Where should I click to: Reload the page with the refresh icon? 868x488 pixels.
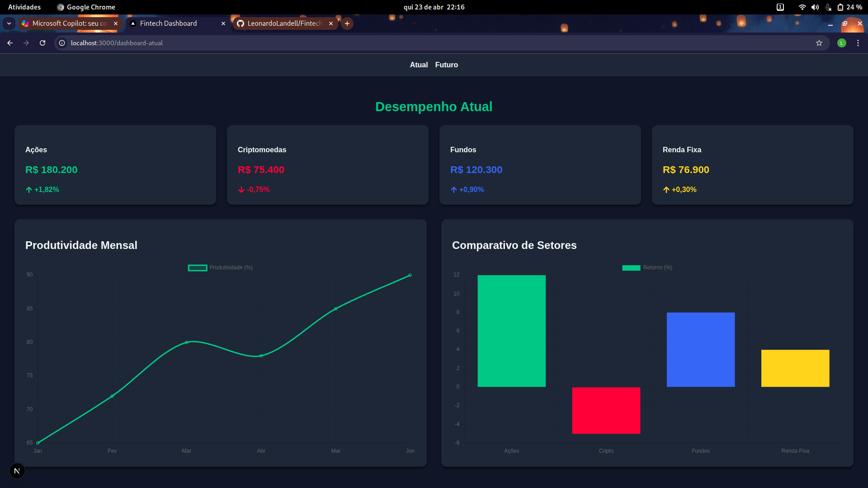tap(42, 43)
